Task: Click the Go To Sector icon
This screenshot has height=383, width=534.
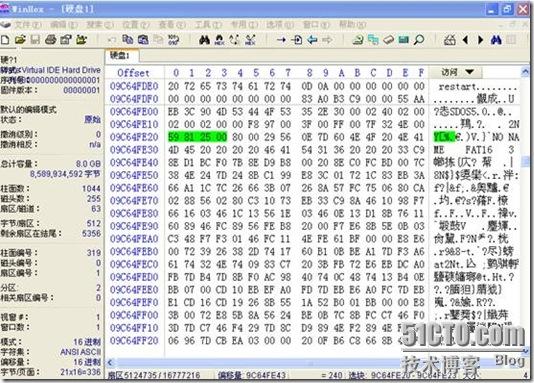Action: click(297, 40)
